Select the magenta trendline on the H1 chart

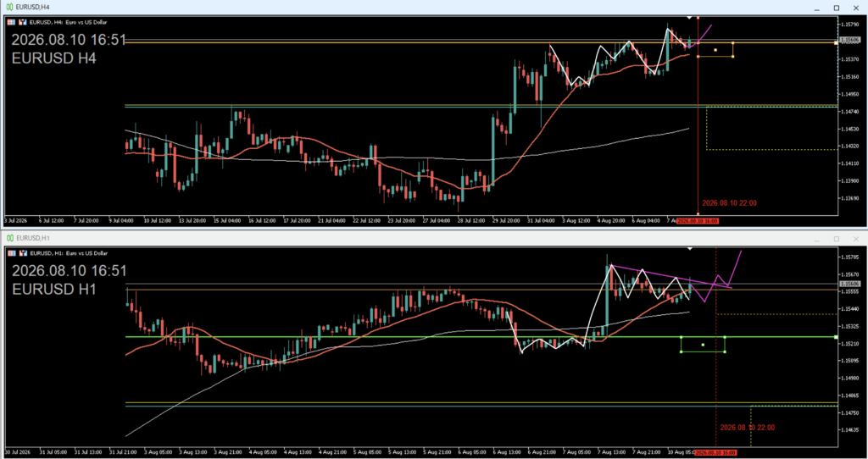tap(671, 276)
